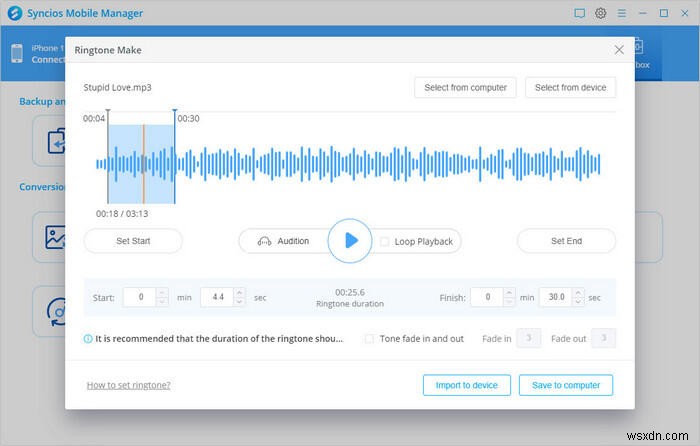Click the Finish seconds field showing 30.0
This screenshot has width=700, height=446.
point(556,297)
